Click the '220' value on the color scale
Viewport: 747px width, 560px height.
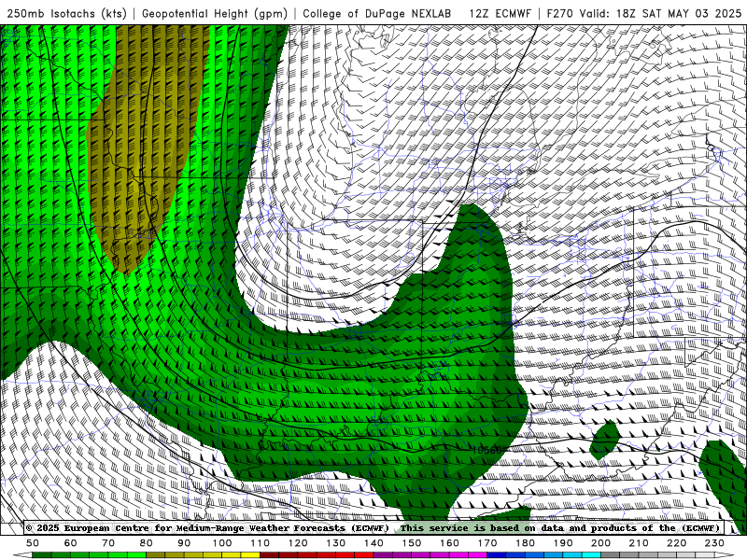coord(677,543)
